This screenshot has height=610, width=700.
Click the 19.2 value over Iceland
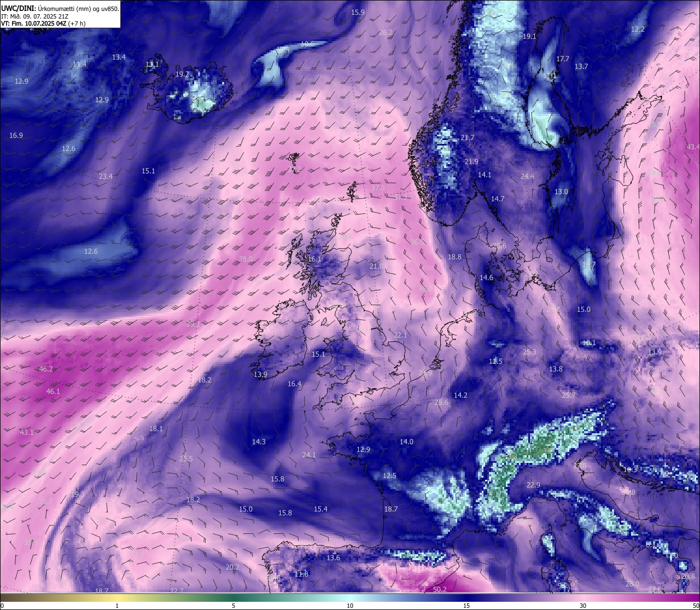coord(182,74)
